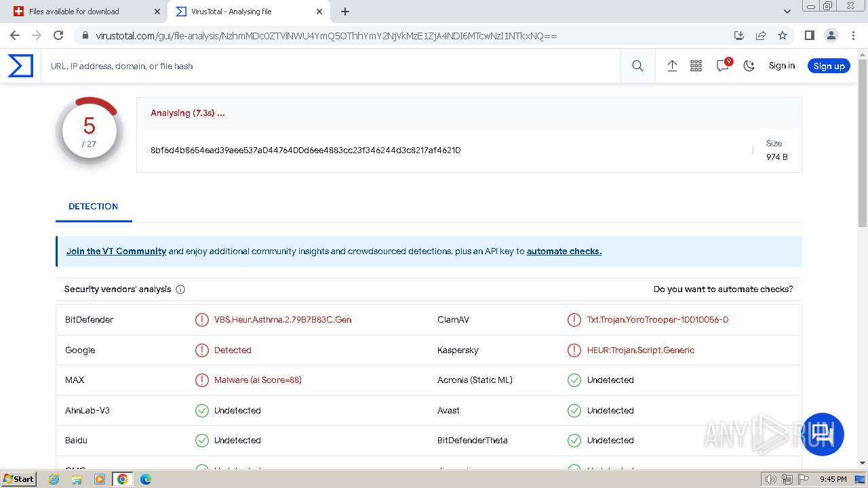
Task: Click the upload file icon
Action: tap(672, 66)
